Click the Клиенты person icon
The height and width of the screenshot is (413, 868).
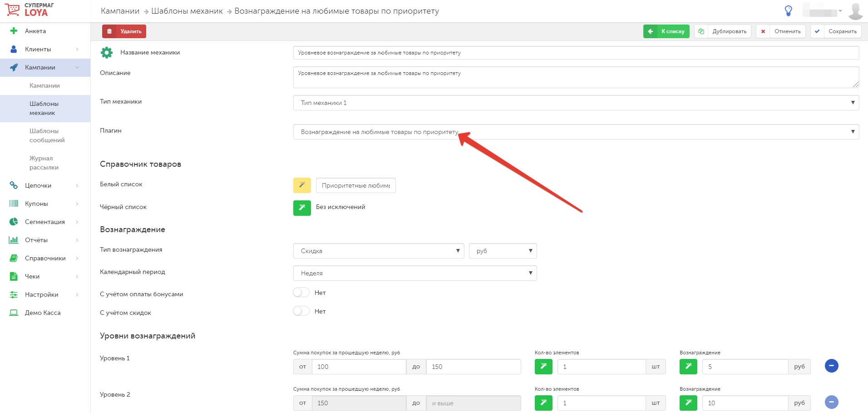(x=14, y=49)
